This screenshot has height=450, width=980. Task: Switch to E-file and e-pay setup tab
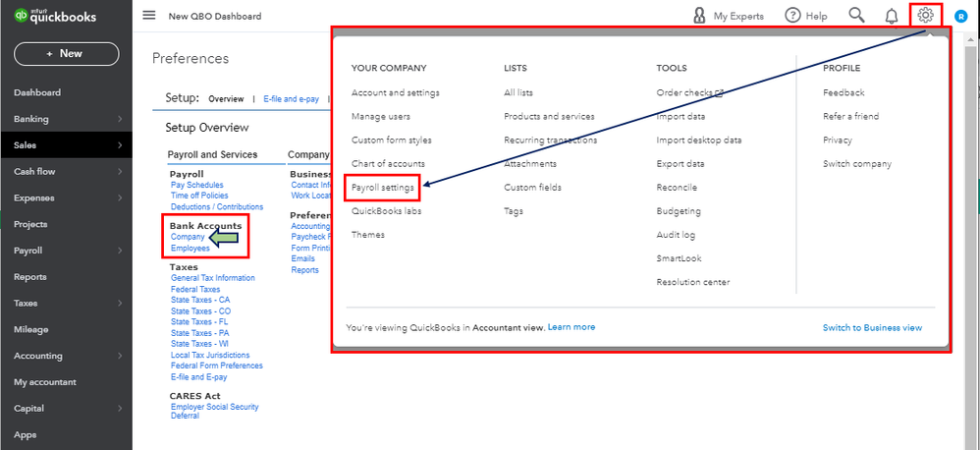[x=292, y=99]
